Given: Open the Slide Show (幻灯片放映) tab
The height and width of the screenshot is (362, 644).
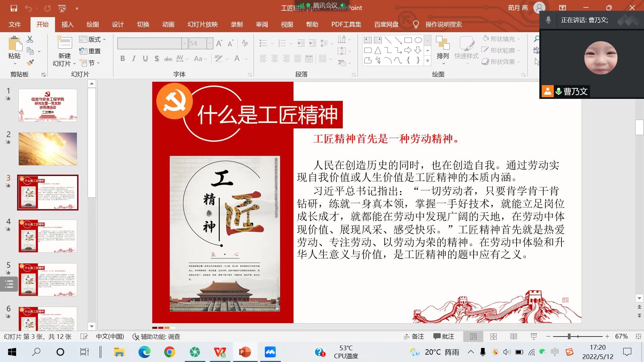Looking at the screenshot, I should click(202, 24).
